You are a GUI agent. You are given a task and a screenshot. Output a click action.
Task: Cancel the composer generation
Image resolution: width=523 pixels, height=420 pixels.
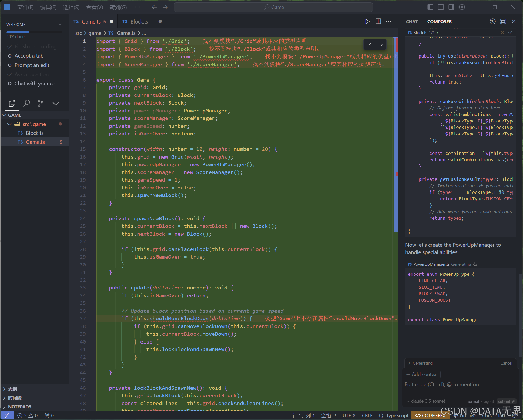click(x=506, y=363)
